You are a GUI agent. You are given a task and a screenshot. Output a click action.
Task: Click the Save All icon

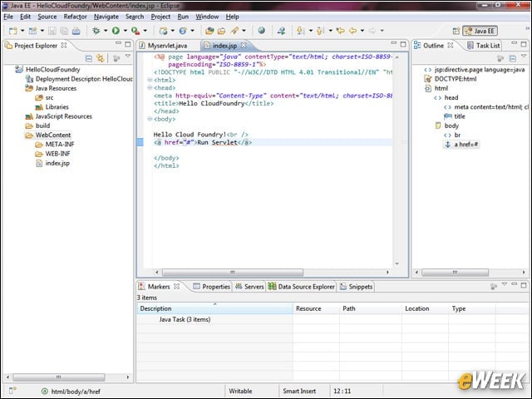tap(64, 31)
